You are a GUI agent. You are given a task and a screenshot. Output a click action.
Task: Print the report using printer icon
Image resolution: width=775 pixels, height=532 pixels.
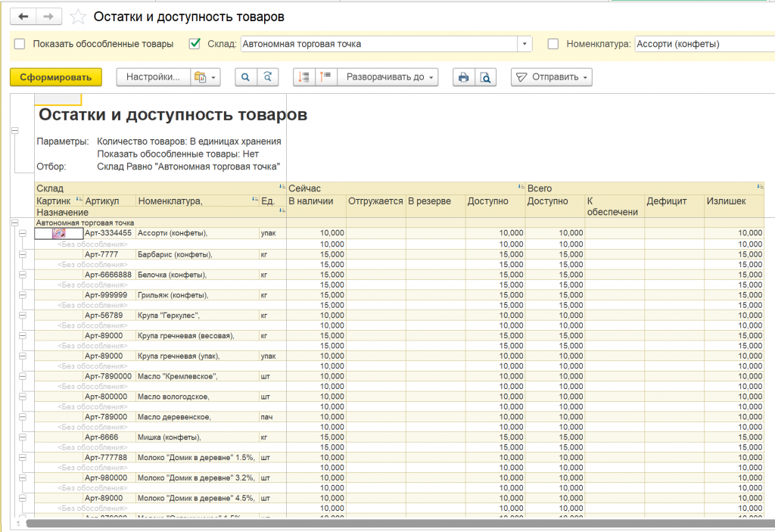pos(463,77)
